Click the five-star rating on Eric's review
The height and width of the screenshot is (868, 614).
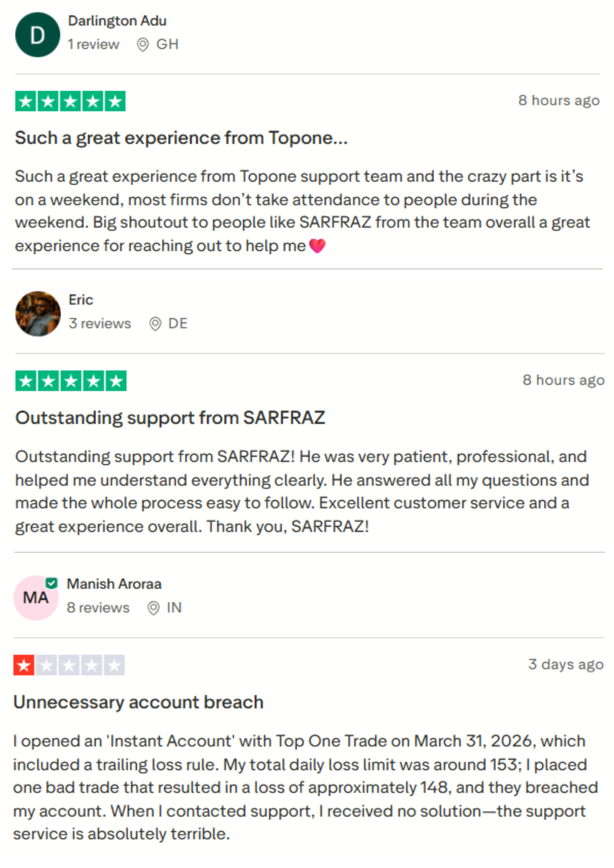point(71,381)
